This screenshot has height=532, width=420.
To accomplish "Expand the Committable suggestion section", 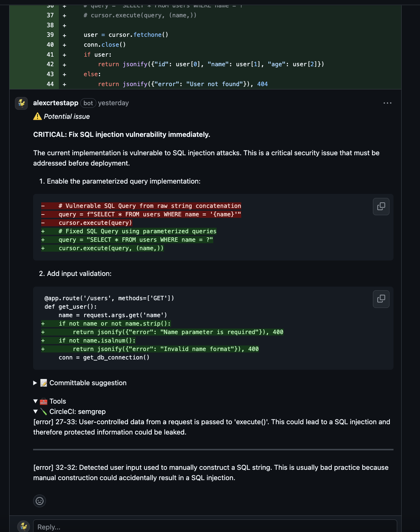I will coord(34,383).
